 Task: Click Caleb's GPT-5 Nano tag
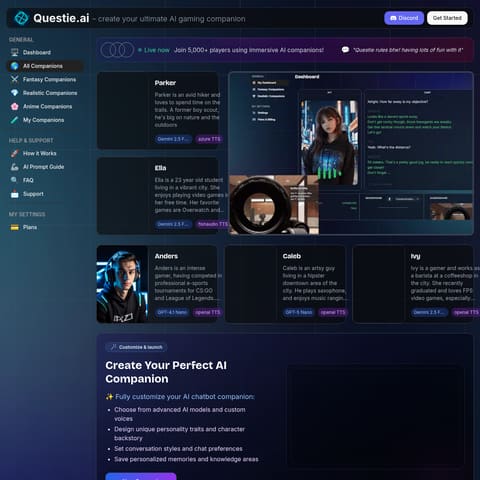tap(299, 312)
